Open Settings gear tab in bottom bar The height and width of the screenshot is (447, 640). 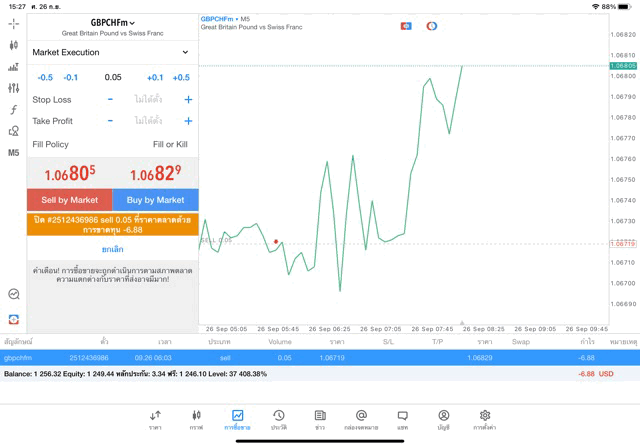[x=484, y=419]
